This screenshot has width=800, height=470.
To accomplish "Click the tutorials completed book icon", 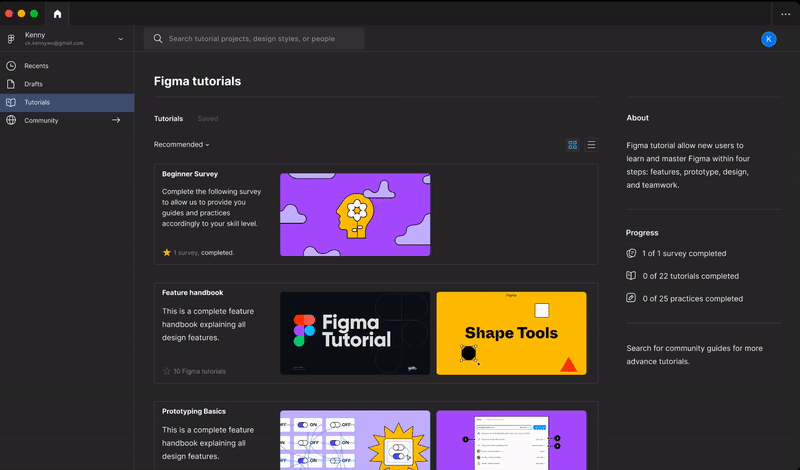I will (x=631, y=276).
